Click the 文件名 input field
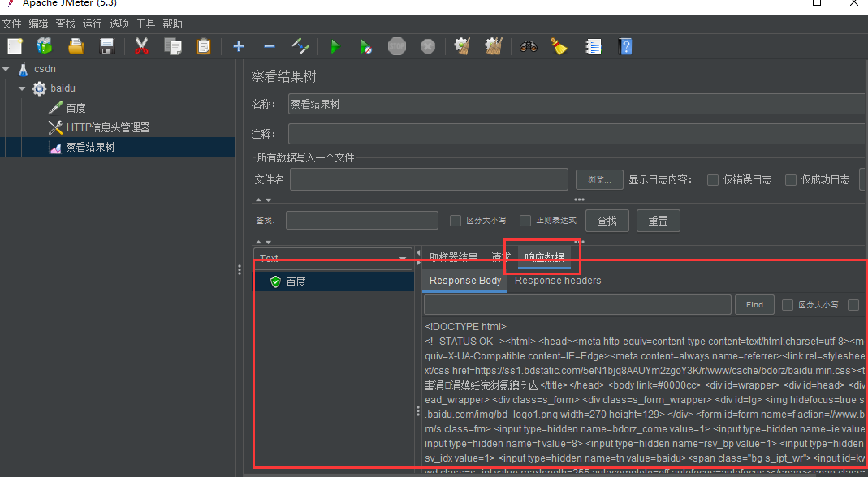868x477 pixels. click(x=429, y=179)
